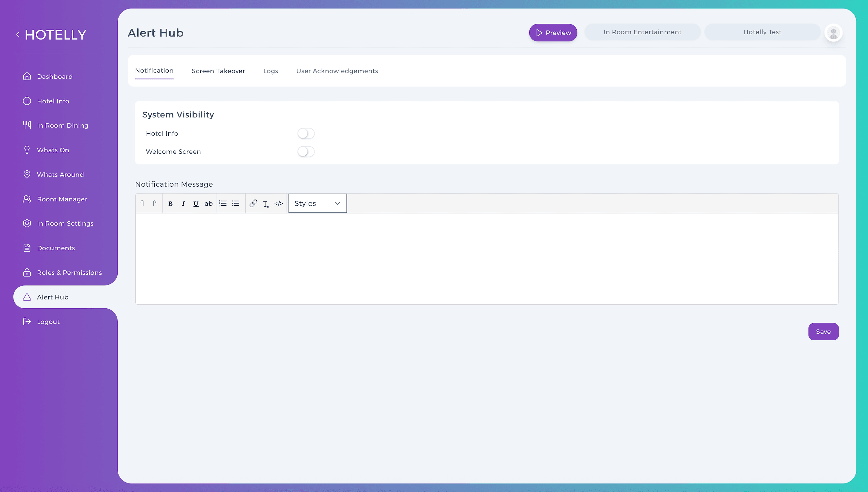Open the code view icon
The height and width of the screenshot is (492, 868).
279,203
